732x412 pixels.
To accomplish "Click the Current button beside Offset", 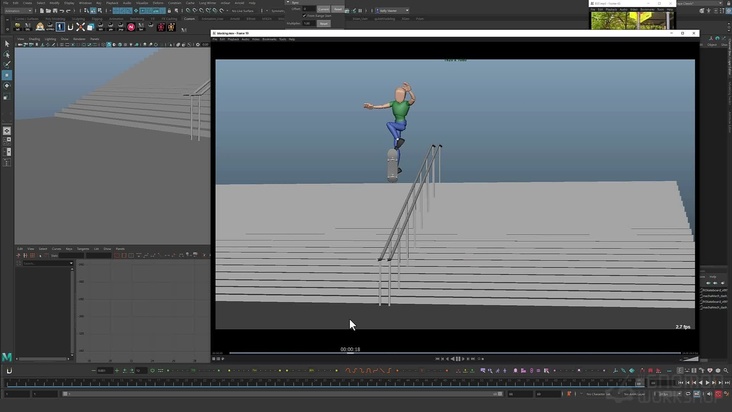I will 323,9.
